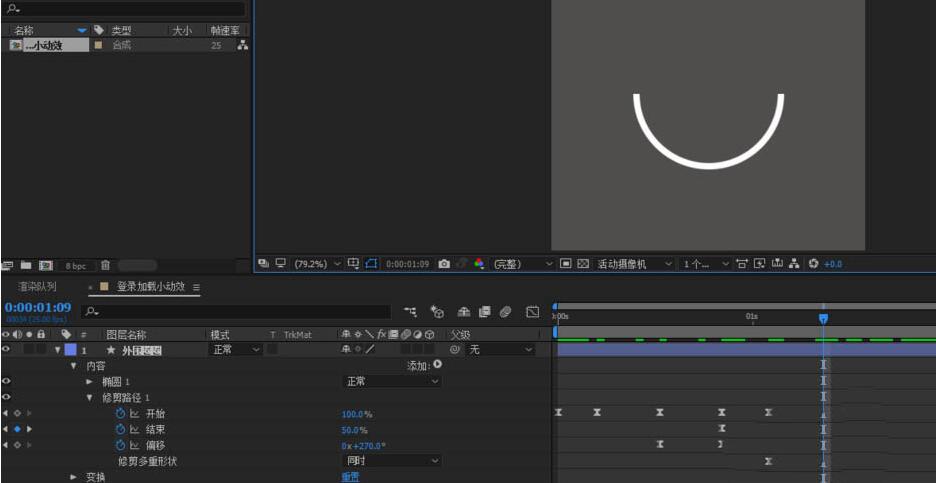Select the 登录加载小动效 timeline tab
Viewport: 936px width, 483px height.
[150, 287]
